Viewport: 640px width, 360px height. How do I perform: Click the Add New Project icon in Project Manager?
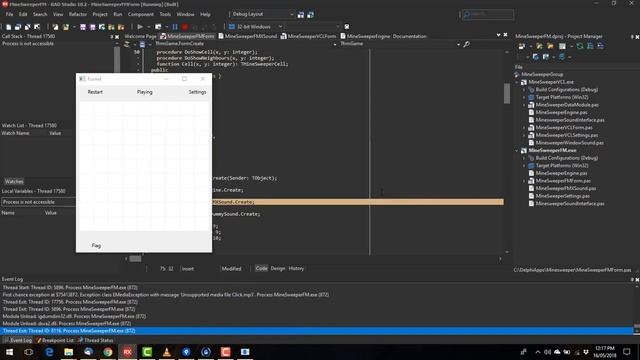click(x=540, y=46)
